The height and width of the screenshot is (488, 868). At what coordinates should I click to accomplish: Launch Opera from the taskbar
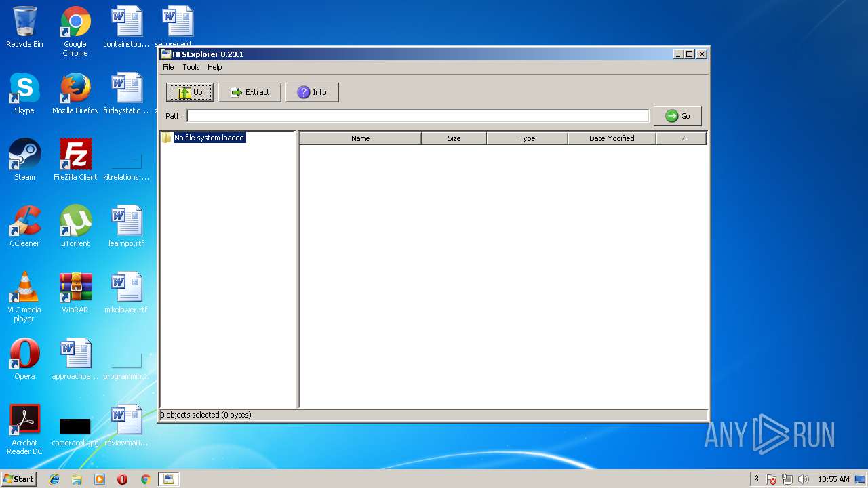click(x=122, y=479)
